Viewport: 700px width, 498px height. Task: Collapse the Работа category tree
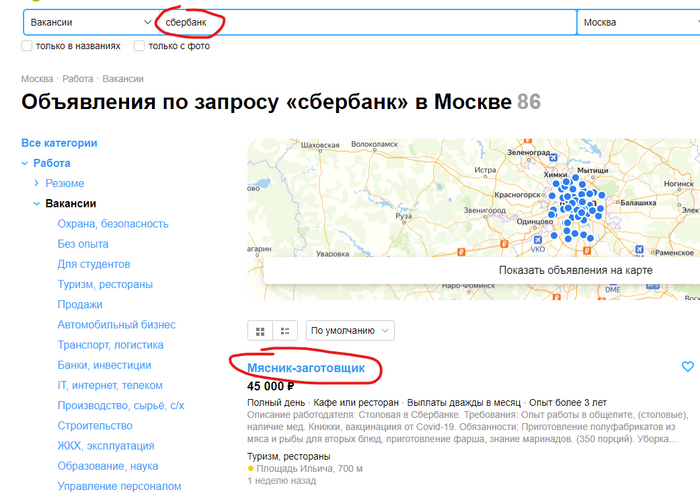[x=25, y=163]
